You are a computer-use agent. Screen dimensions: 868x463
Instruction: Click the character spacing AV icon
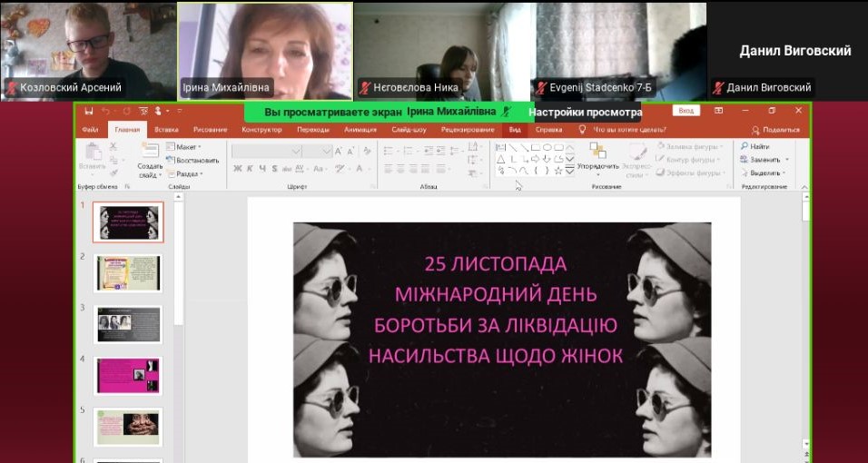tap(300, 168)
